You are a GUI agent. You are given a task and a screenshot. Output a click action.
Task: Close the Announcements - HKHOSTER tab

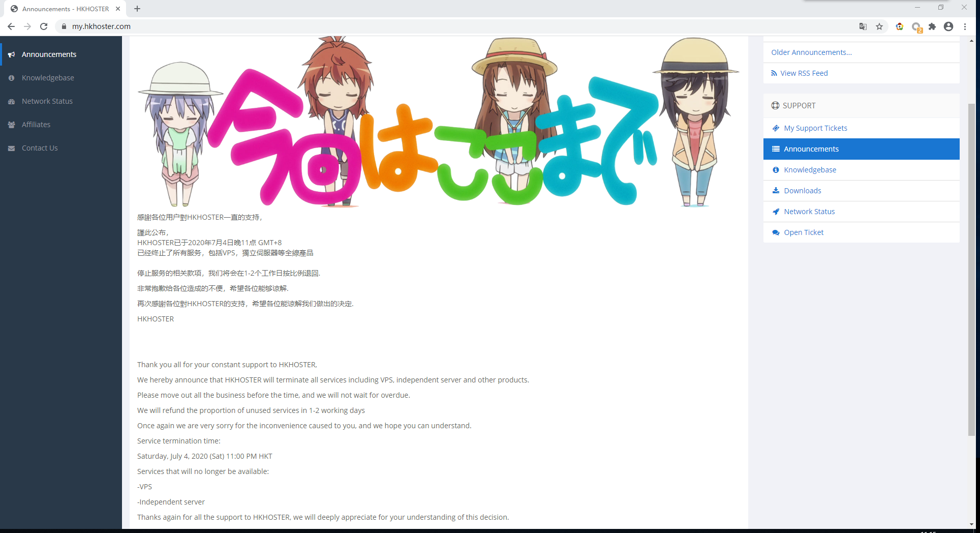pyautogui.click(x=118, y=9)
